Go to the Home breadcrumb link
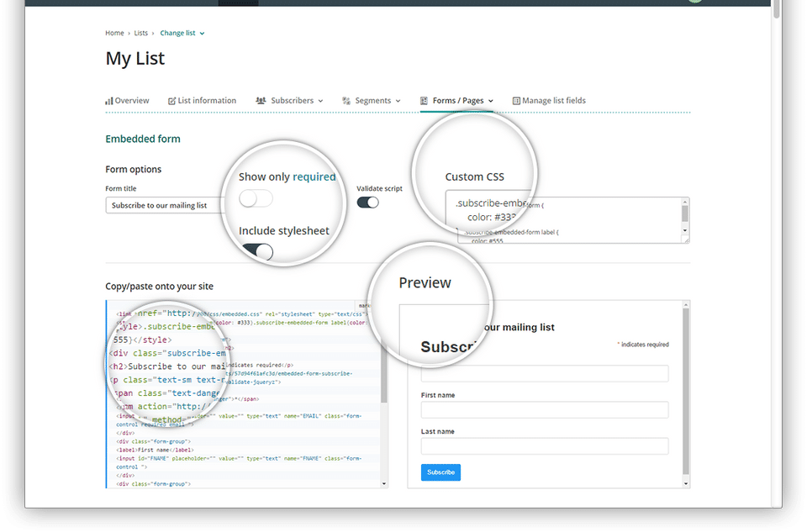 [x=114, y=33]
